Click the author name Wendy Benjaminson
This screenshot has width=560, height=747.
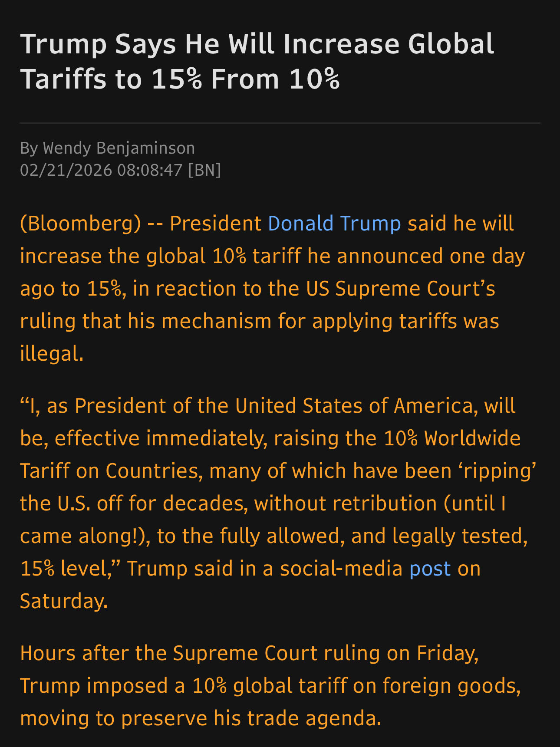pyautogui.click(x=119, y=148)
